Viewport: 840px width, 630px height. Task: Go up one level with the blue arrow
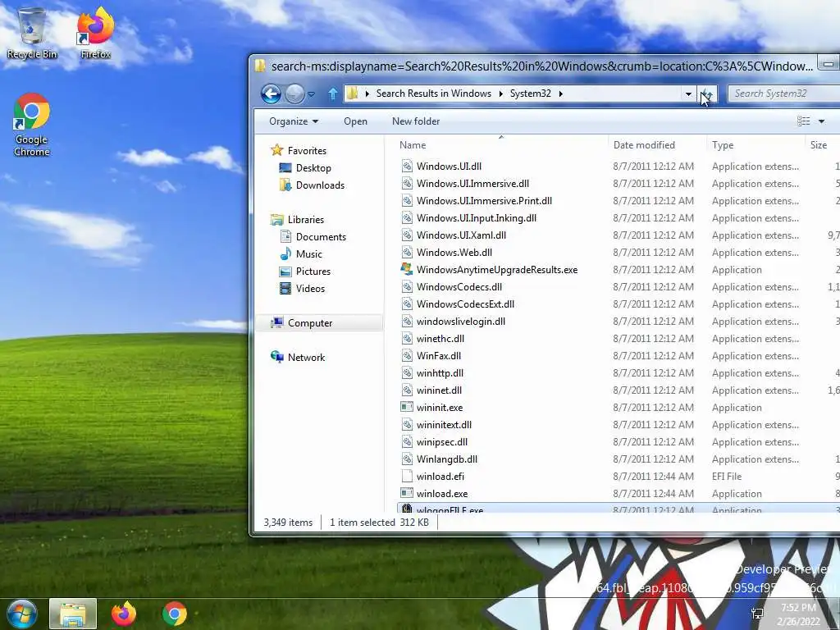click(x=333, y=94)
